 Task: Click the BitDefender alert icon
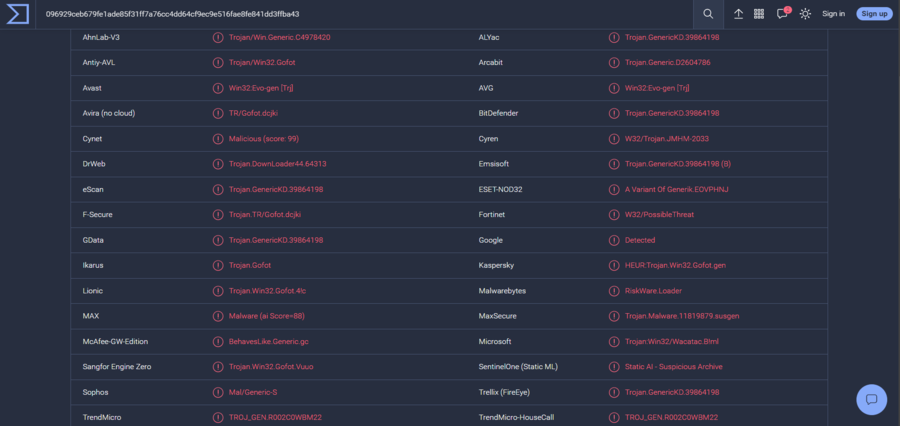(x=614, y=113)
